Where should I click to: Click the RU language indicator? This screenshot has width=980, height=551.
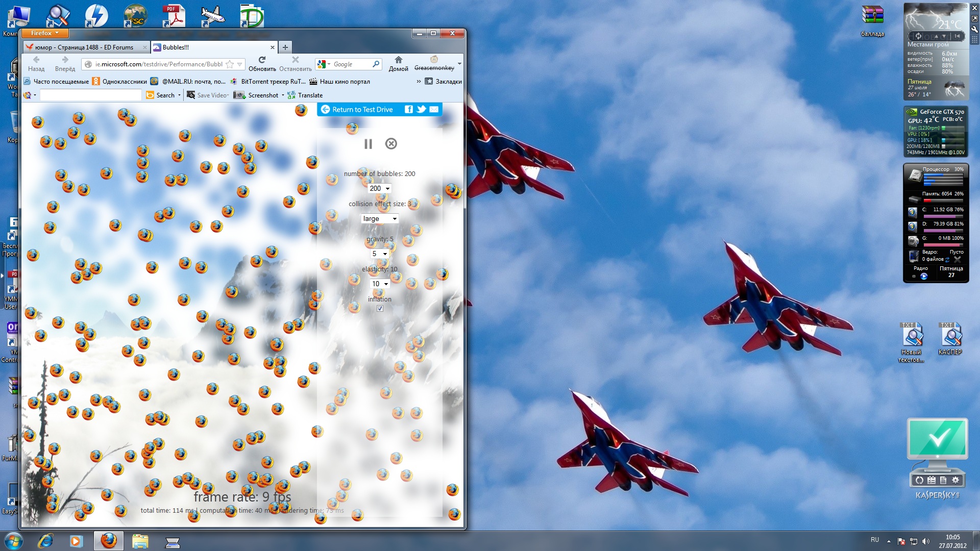coord(875,540)
